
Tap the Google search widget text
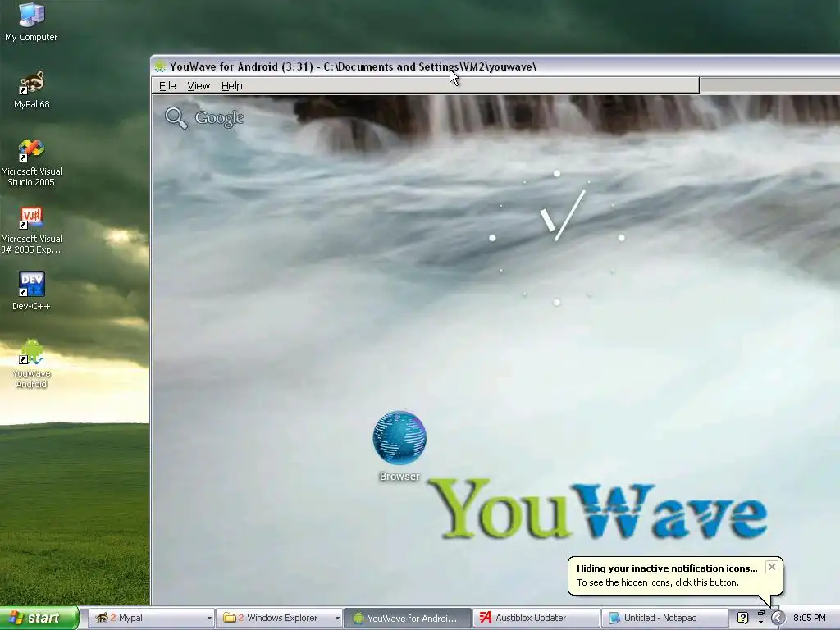[x=220, y=118]
